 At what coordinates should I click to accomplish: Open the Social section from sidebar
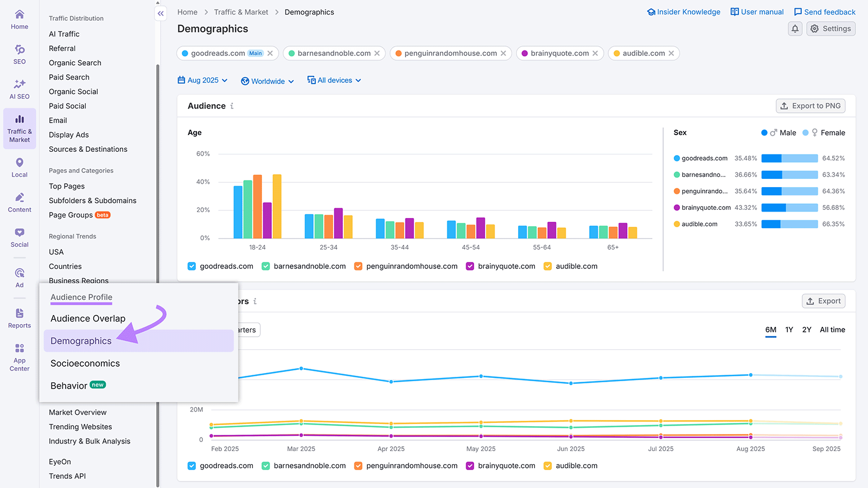19,237
